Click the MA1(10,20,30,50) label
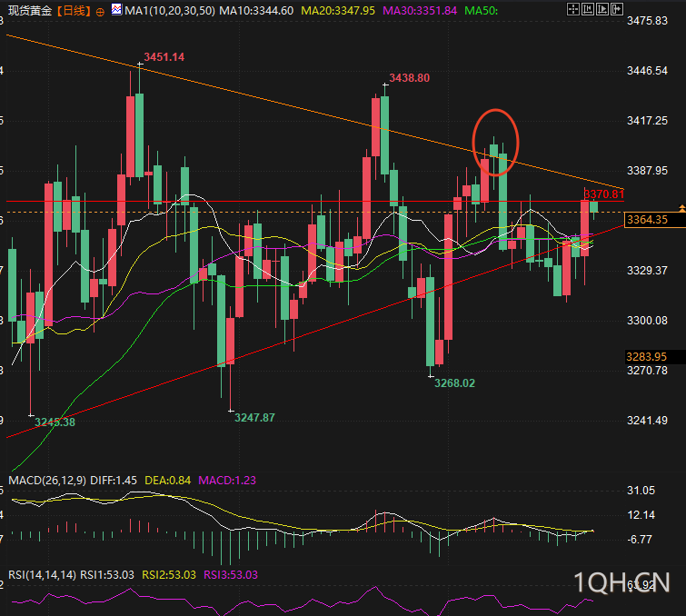This screenshot has width=686, height=616. tap(170, 11)
